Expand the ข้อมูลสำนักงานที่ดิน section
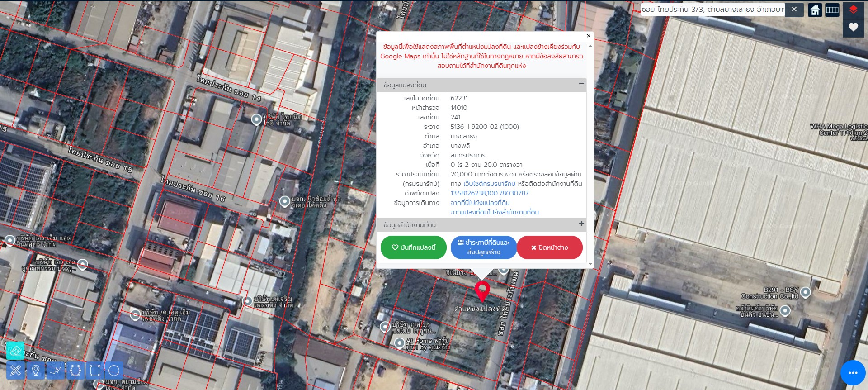This screenshot has height=390, width=868. [x=581, y=224]
